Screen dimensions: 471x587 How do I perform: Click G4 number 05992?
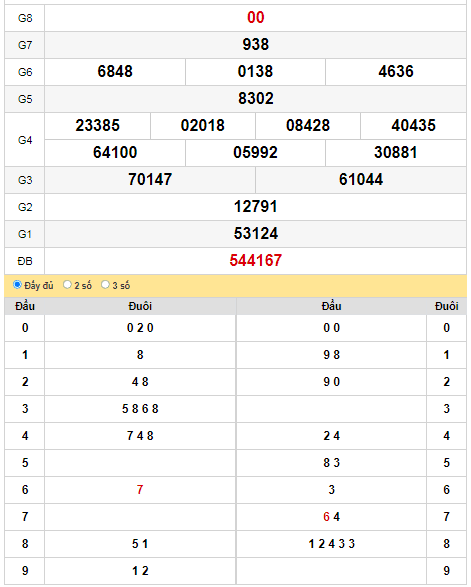pos(255,152)
